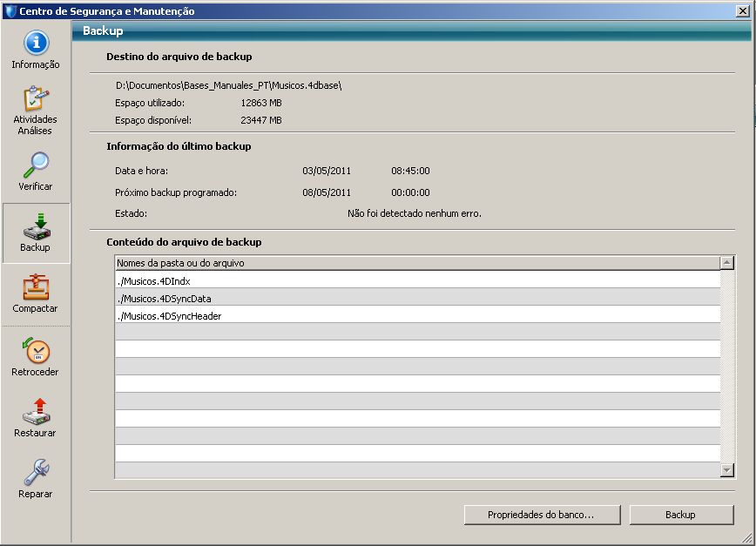Screen dimensions: 756x546
Task: Select the Backup drive icon in sidebar
Action: click(x=36, y=226)
